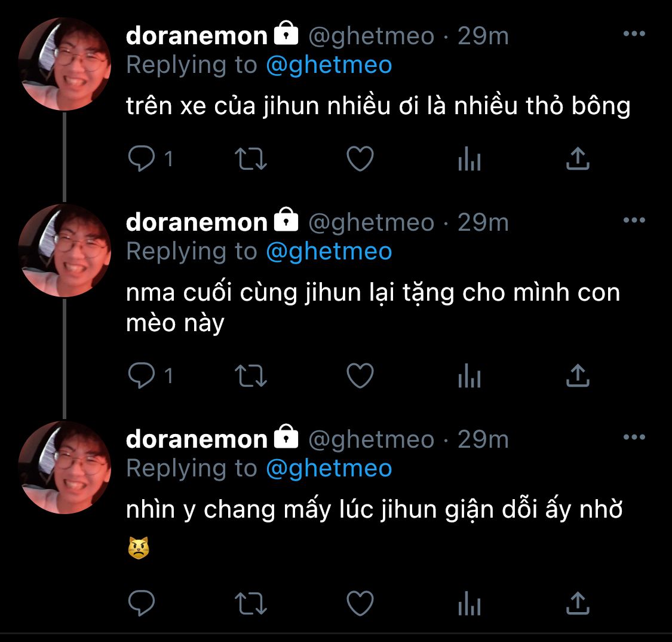The width and height of the screenshot is (672, 642).
Task: Like the first tweet in the thread
Action: [x=360, y=158]
